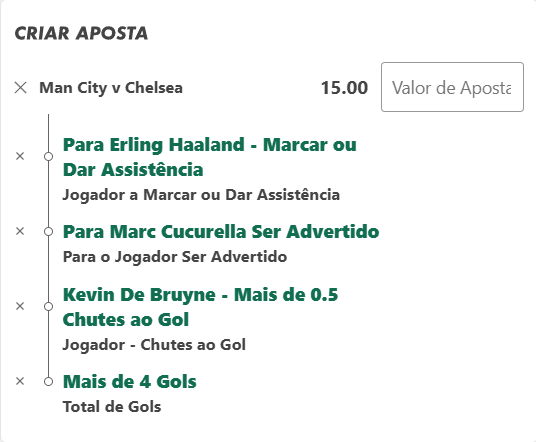Select Para Marc Cucurella Ser Advertido title
536x442 pixels.
(x=221, y=231)
